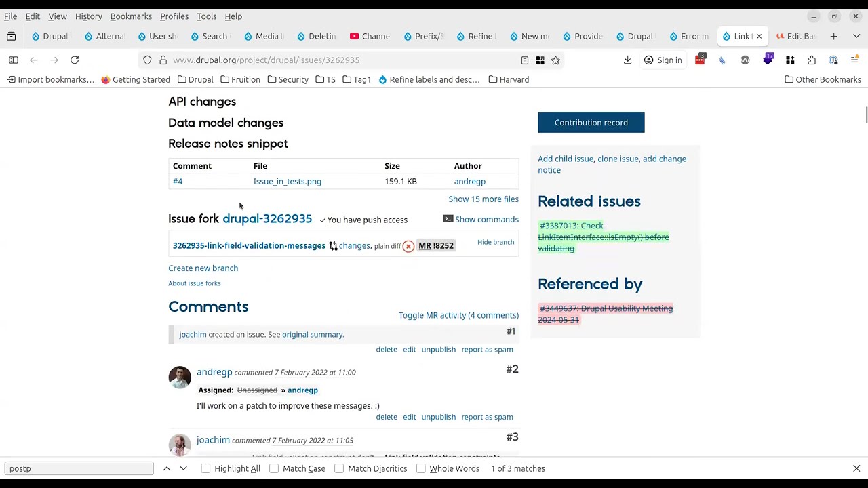The height and width of the screenshot is (488, 868).
Task: Open the File menu
Action: 11,16
